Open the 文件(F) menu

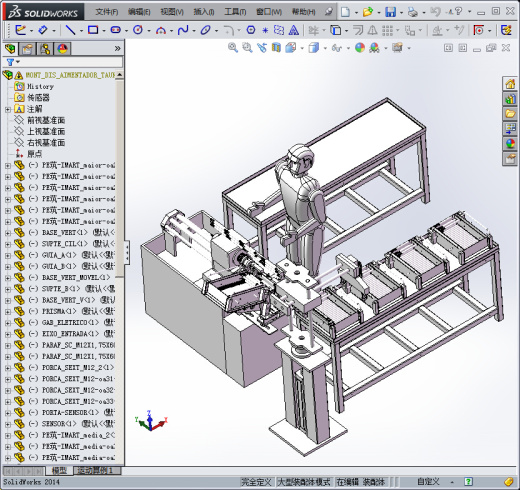[x=107, y=12]
